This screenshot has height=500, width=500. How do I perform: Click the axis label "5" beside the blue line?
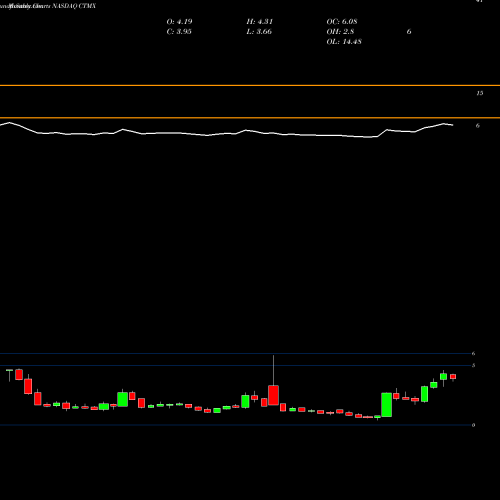(x=473, y=365)
